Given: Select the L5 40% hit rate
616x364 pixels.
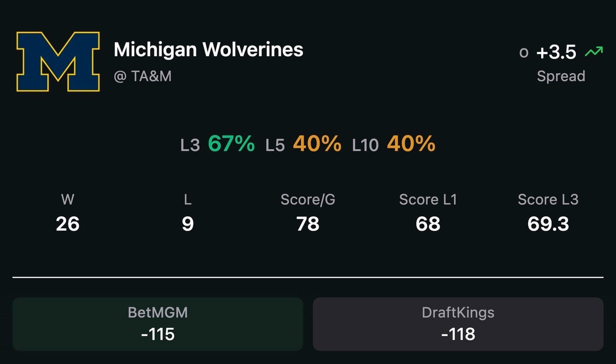Looking at the screenshot, I should pyautogui.click(x=303, y=144).
